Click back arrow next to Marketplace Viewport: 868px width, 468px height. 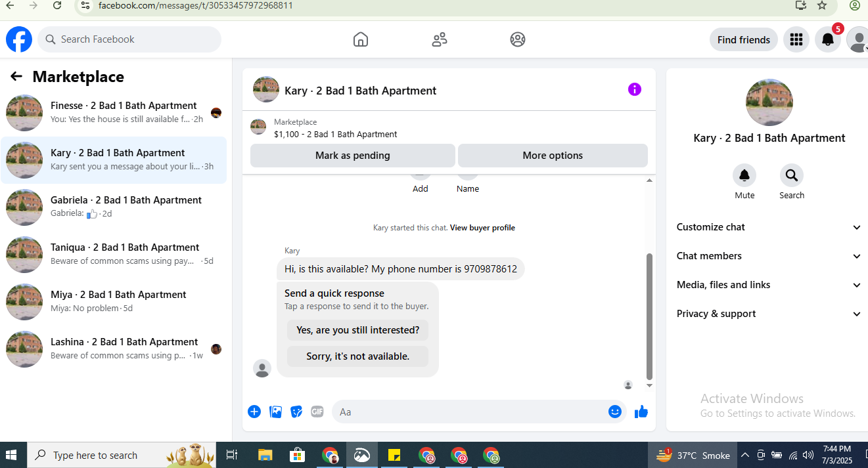(16, 77)
